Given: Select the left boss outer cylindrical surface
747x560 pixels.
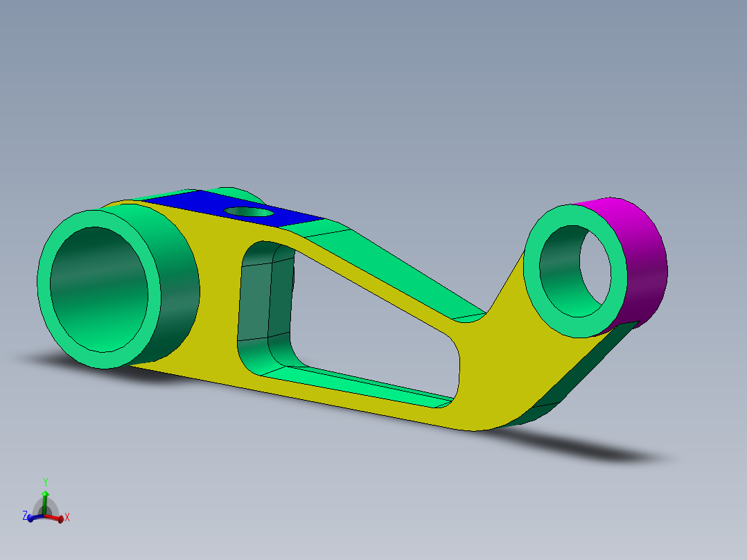Looking at the screenshot, I should (x=179, y=286).
